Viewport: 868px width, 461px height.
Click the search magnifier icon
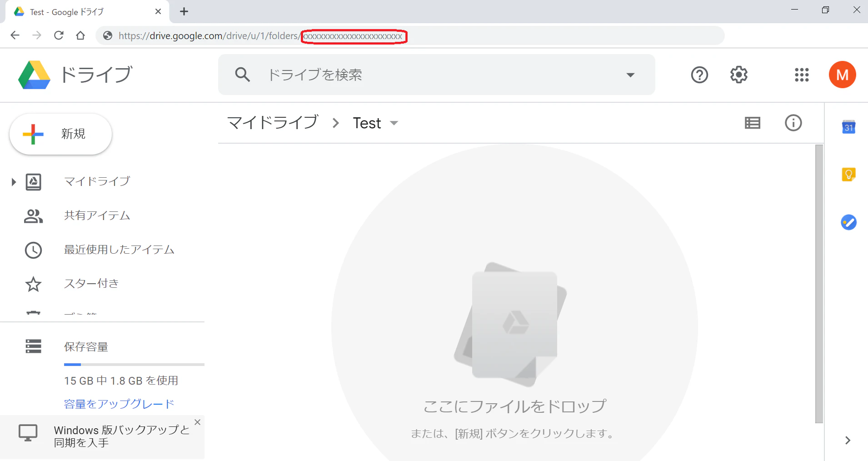pos(243,75)
